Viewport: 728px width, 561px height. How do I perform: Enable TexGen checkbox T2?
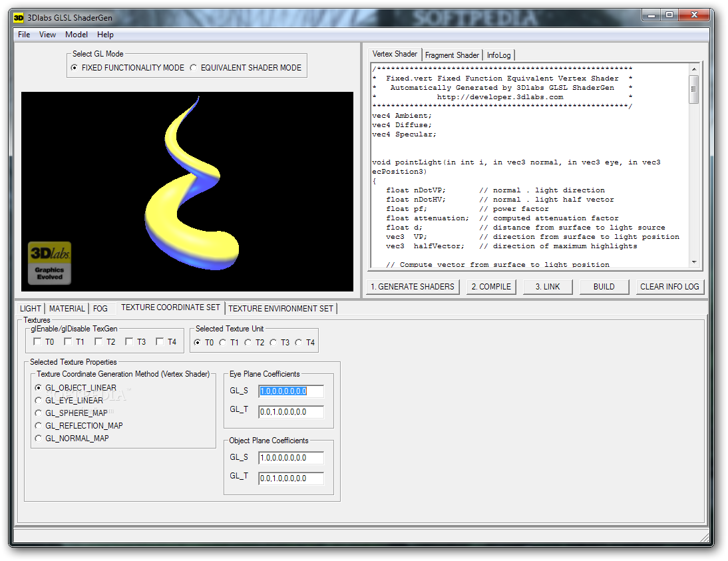click(x=98, y=342)
